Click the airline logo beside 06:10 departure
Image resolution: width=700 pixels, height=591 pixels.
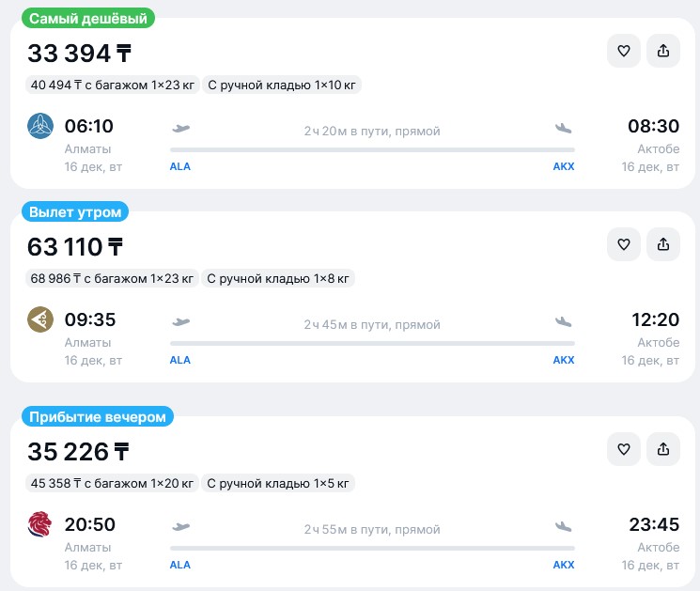tap(41, 125)
